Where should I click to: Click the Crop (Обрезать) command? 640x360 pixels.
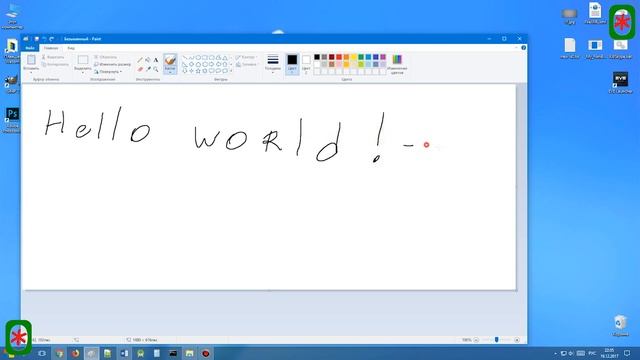pos(106,57)
